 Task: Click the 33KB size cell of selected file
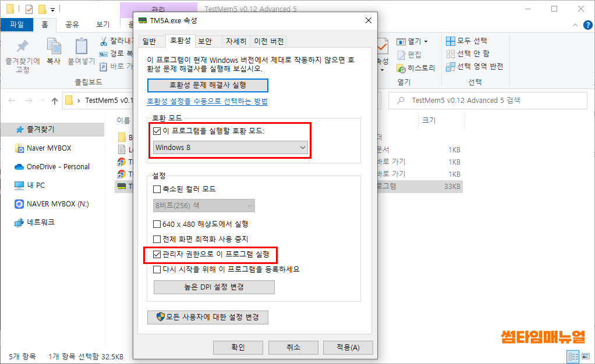(x=452, y=187)
